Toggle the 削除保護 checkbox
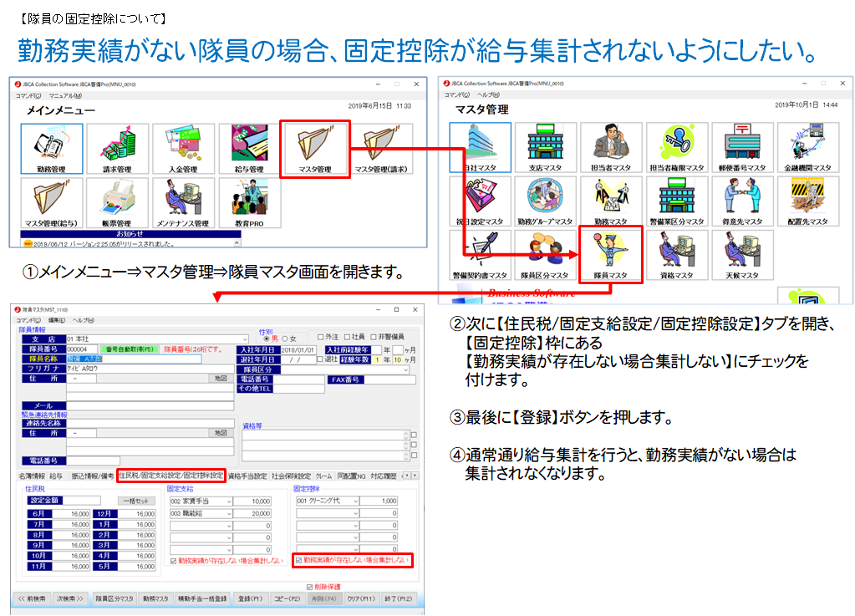 tap(310, 587)
